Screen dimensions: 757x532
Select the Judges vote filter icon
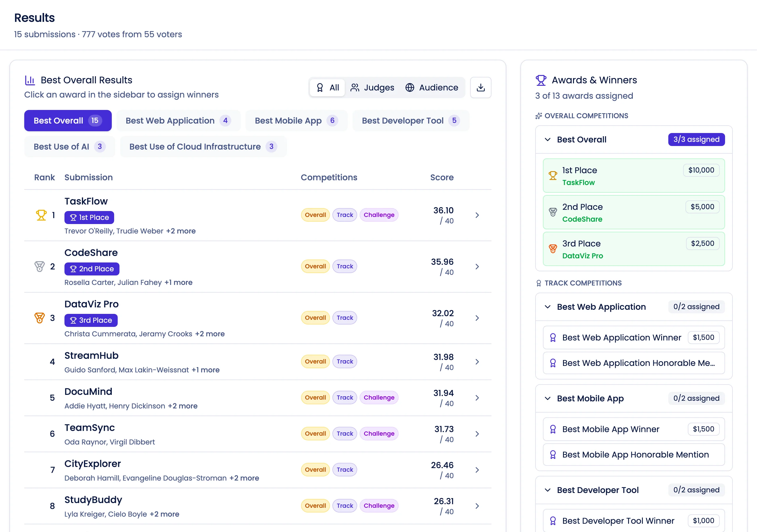click(x=355, y=87)
